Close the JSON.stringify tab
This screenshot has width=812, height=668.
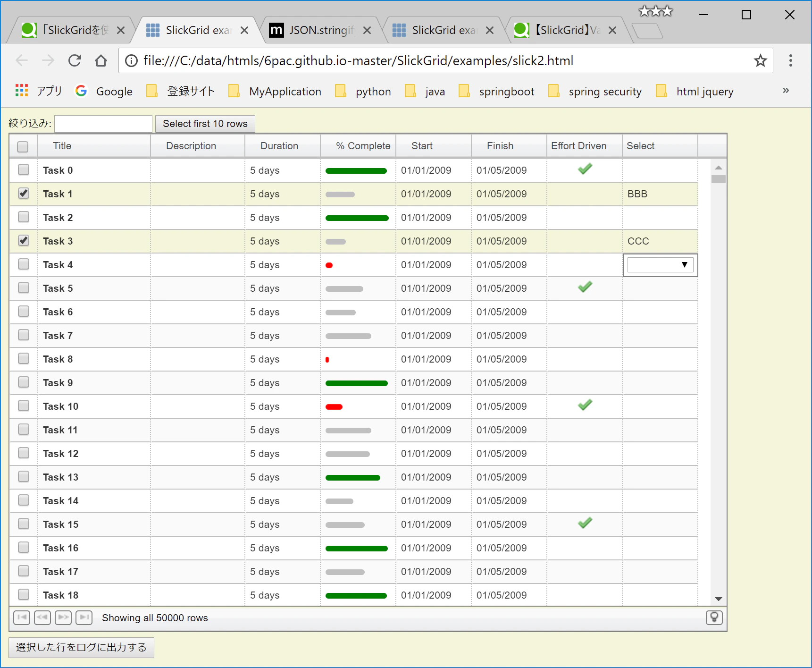pos(367,30)
